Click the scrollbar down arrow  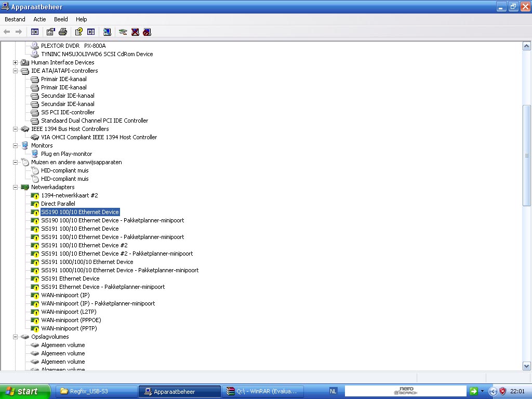tap(527, 366)
